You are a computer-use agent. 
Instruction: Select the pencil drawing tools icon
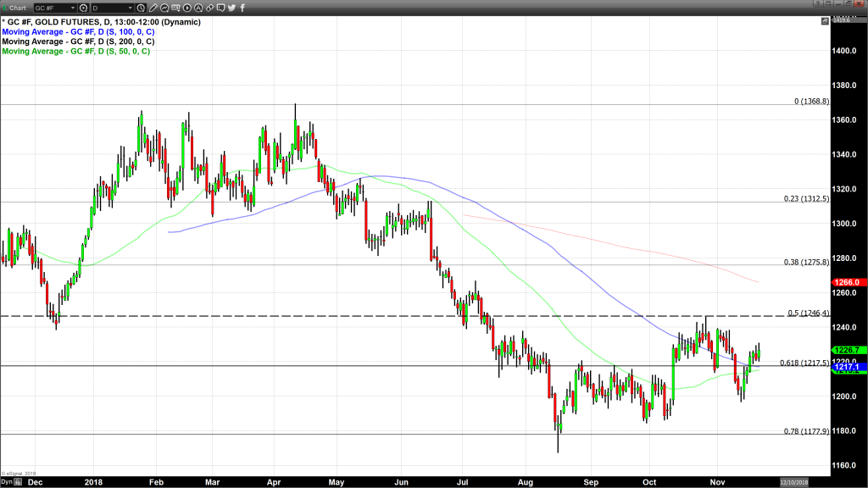coord(153,8)
